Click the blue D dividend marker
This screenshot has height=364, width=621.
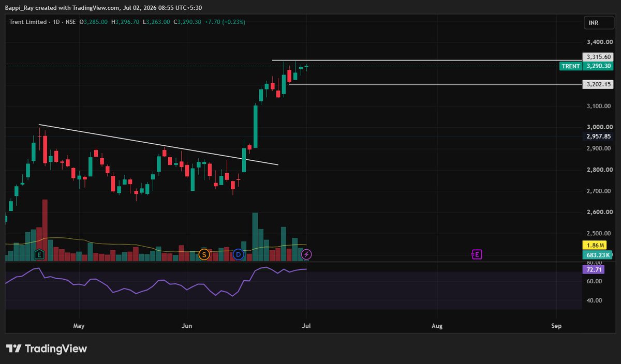[x=238, y=254]
